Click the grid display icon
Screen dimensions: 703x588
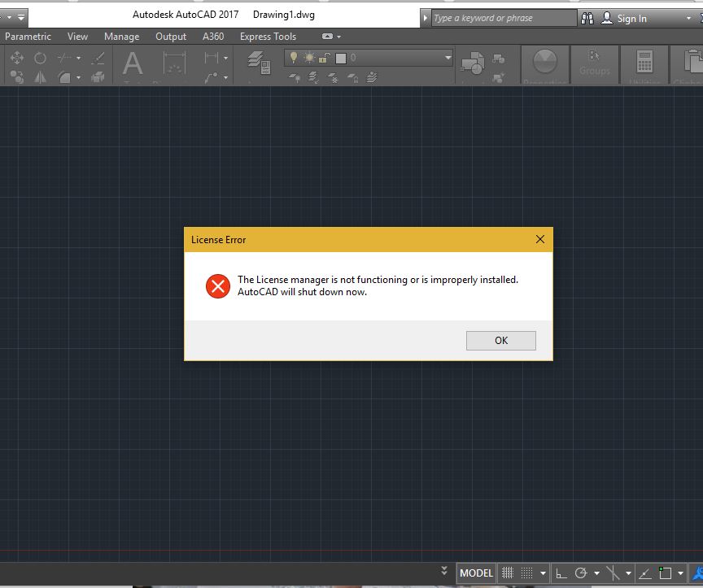509,573
